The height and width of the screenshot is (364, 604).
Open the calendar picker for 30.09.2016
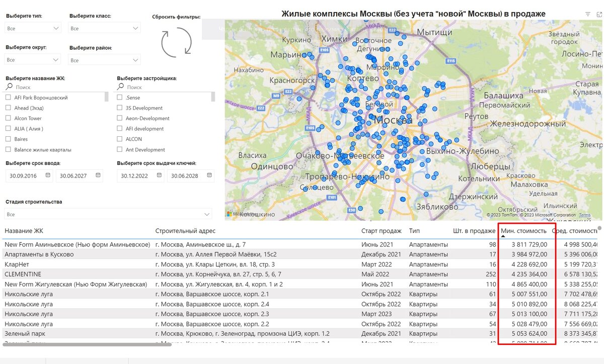(x=48, y=175)
